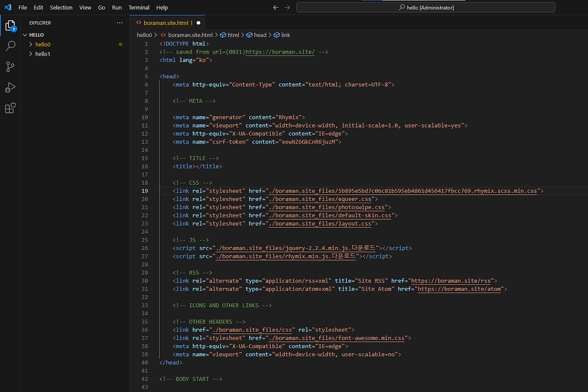Screen dimensions: 588x392
Task: Select the boraman.site.html editor tab
Action: pyautogui.click(x=167, y=23)
